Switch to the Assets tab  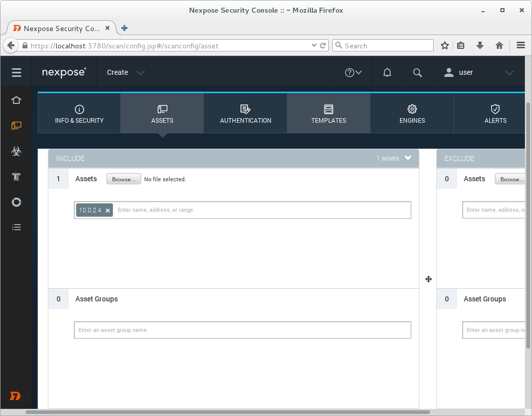pyautogui.click(x=162, y=113)
